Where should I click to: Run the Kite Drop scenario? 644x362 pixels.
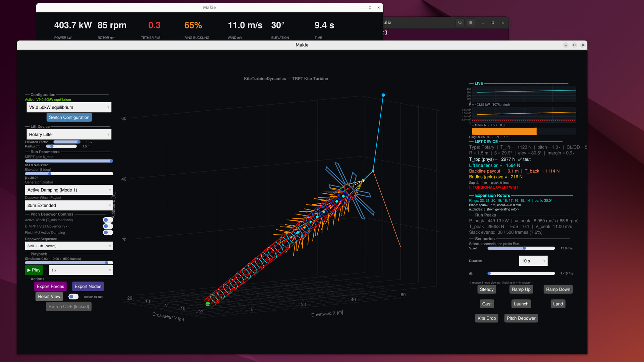click(x=487, y=318)
